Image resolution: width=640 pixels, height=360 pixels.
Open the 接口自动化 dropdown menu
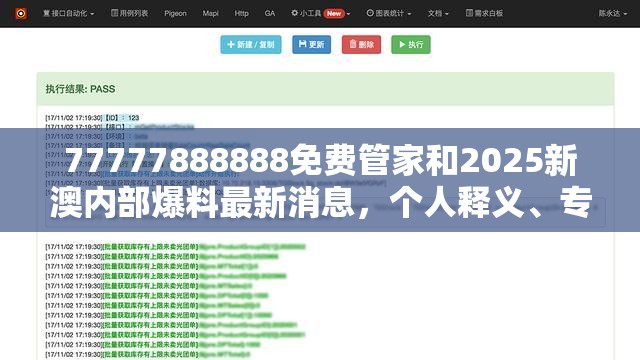(x=69, y=13)
